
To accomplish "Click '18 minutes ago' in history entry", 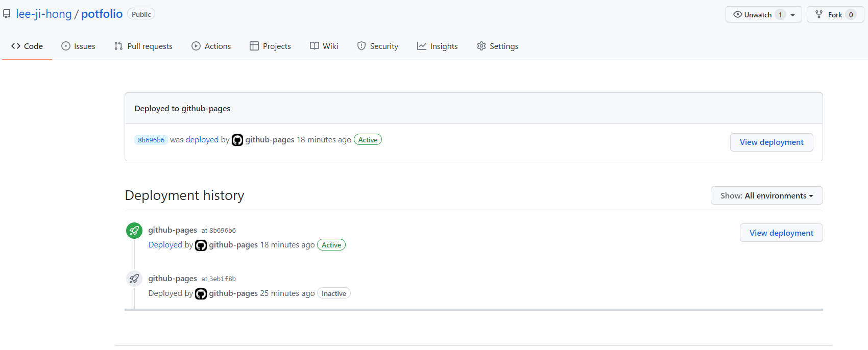I will (x=287, y=245).
